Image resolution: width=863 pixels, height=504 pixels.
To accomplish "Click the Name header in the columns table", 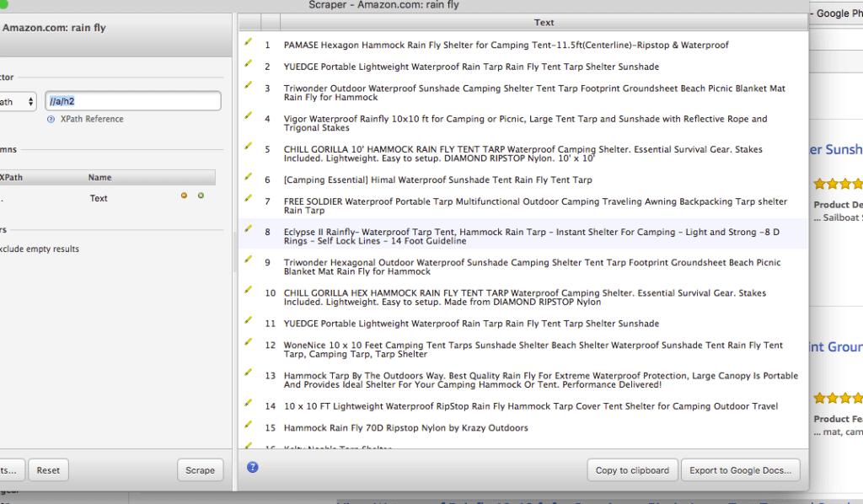I will [x=99, y=177].
